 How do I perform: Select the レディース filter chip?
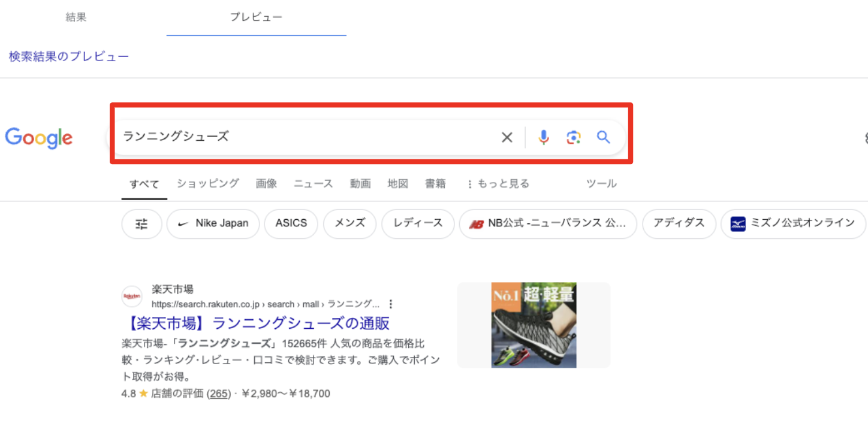coord(418,224)
